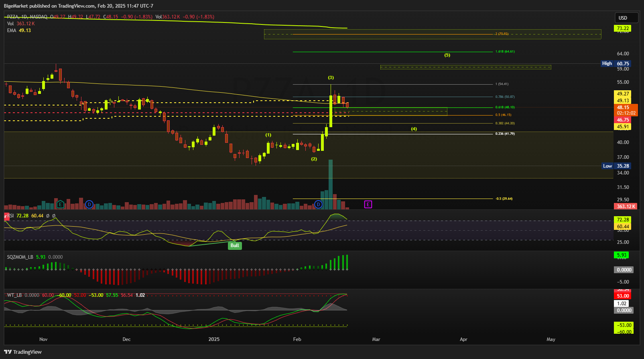Click the 73.22 green price axis label

623,28
